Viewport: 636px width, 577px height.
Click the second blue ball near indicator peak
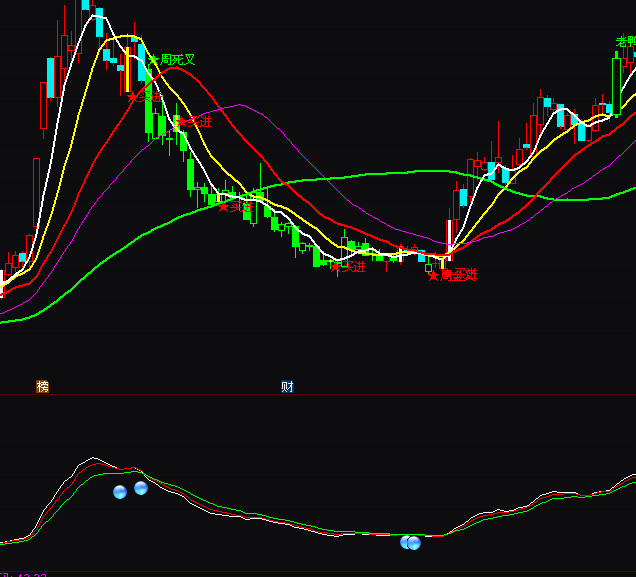[141, 488]
